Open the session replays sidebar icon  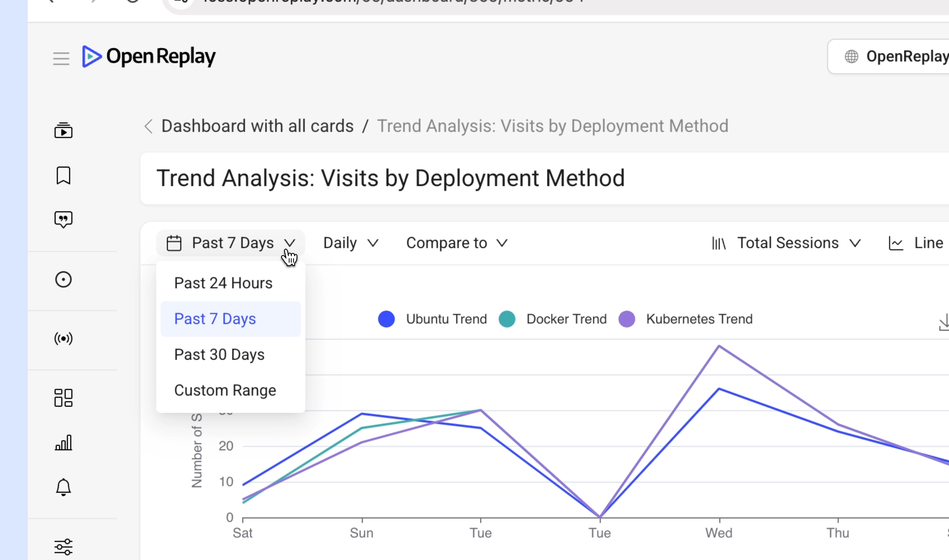pos(63,130)
